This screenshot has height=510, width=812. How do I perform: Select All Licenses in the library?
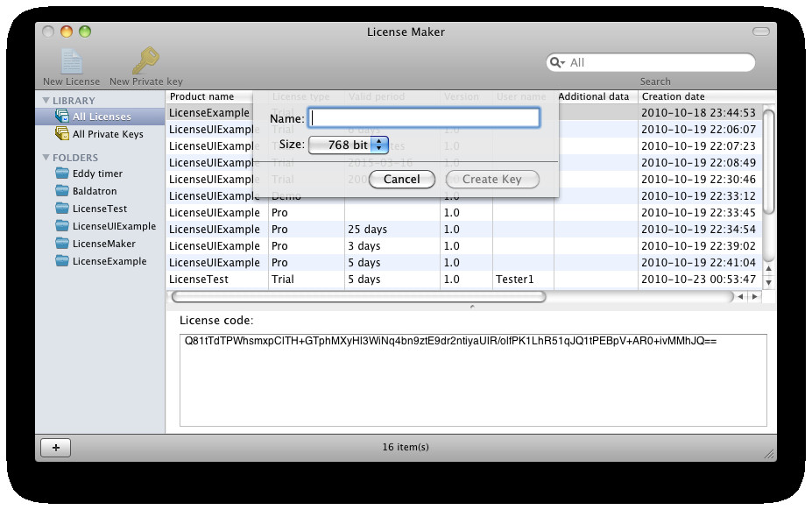(x=100, y=117)
